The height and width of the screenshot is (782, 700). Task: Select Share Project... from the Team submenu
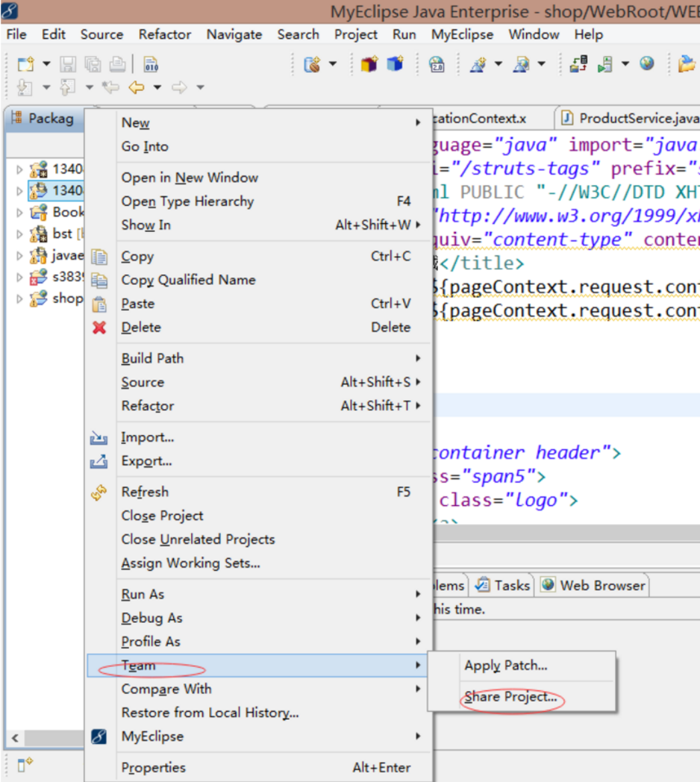pyautogui.click(x=511, y=697)
